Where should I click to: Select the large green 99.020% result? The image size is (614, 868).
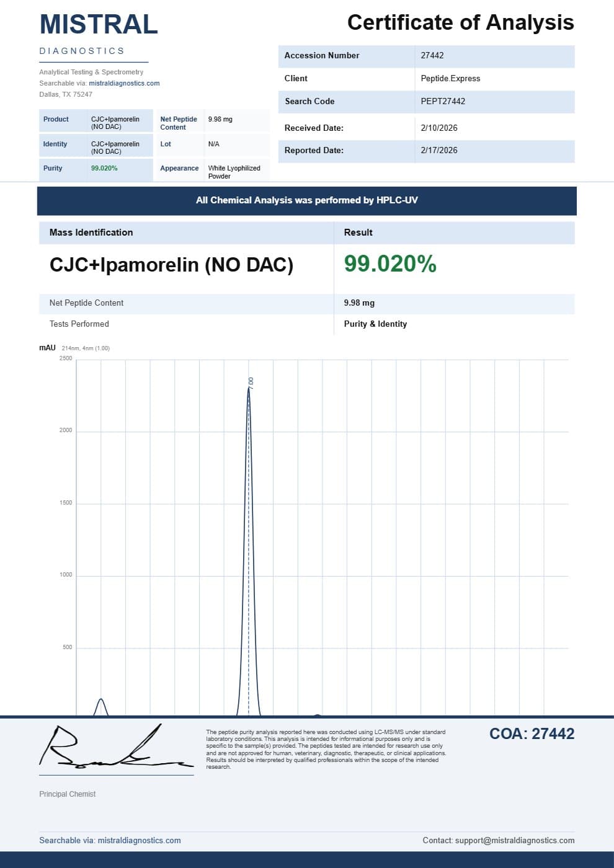pyautogui.click(x=390, y=263)
